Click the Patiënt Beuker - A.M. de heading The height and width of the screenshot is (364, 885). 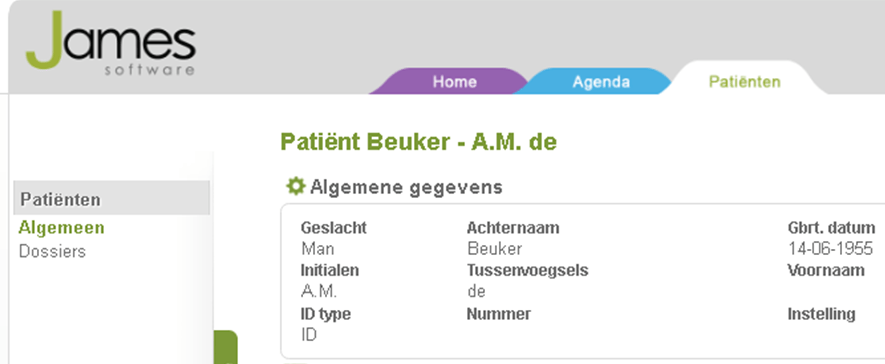point(419,142)
